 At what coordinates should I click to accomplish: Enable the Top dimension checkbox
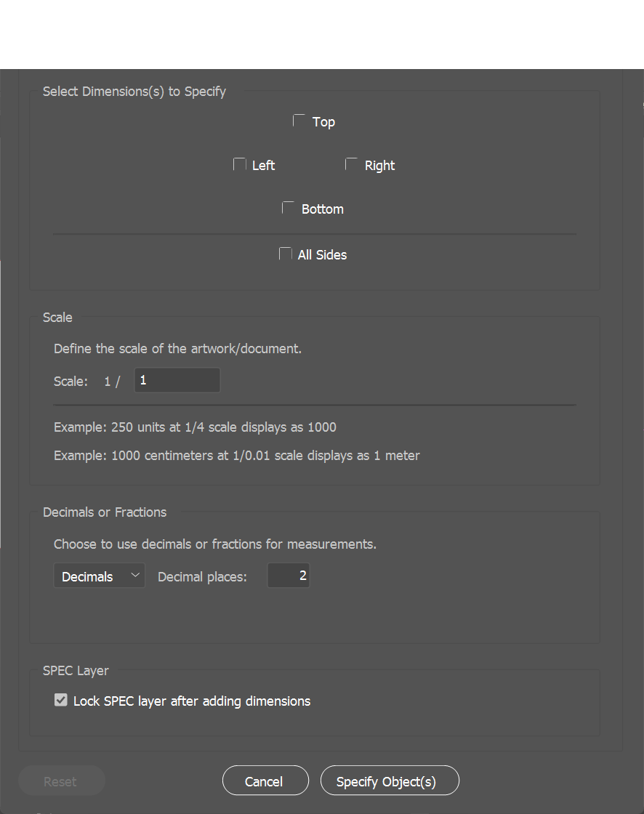(299, 120)
